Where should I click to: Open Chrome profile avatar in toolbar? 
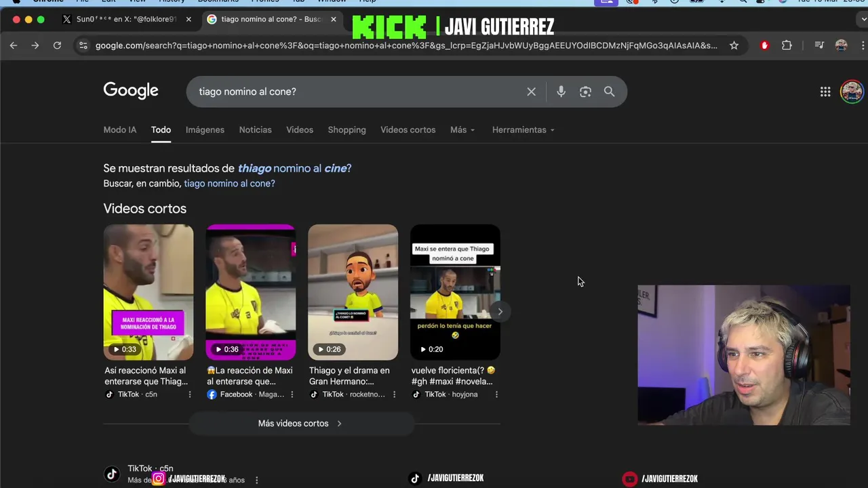pyautogui.click(x=842, y=45)
